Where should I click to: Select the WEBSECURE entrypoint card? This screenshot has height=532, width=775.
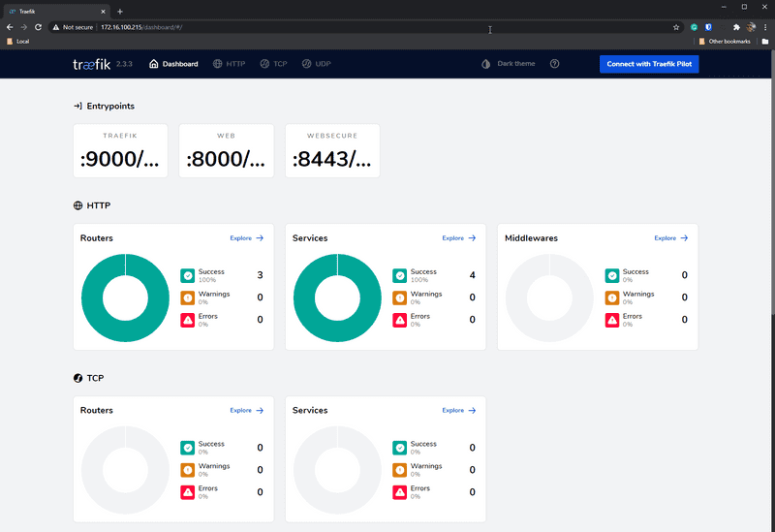click(x=332, y=151)
